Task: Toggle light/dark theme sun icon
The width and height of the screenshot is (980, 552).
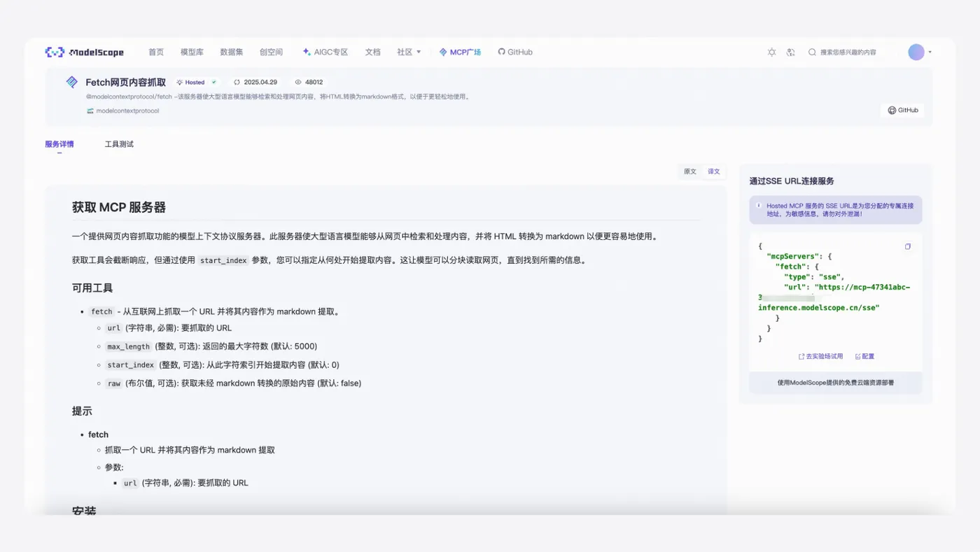Action: pos(771,52)
